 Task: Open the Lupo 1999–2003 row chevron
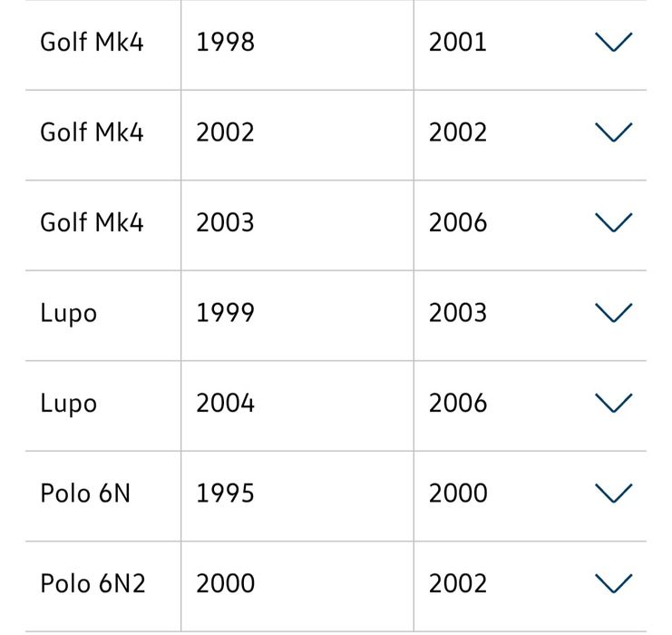(613, 313)
